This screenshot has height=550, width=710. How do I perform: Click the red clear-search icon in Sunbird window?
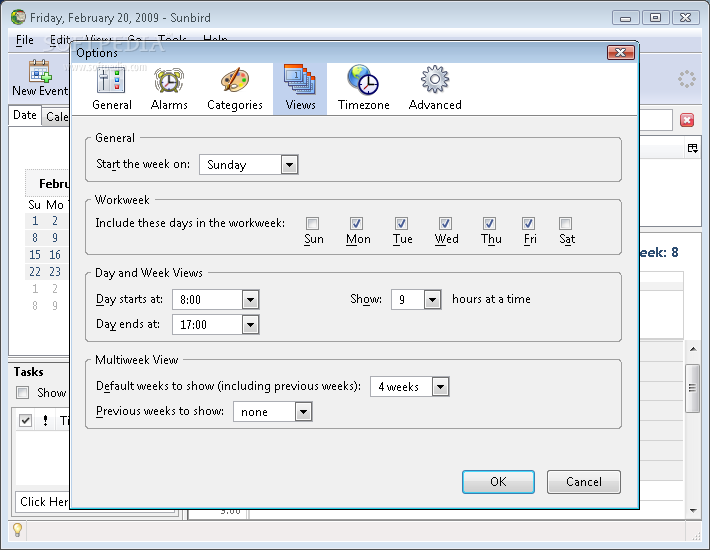pyautogui.click(x=687, y=120)
